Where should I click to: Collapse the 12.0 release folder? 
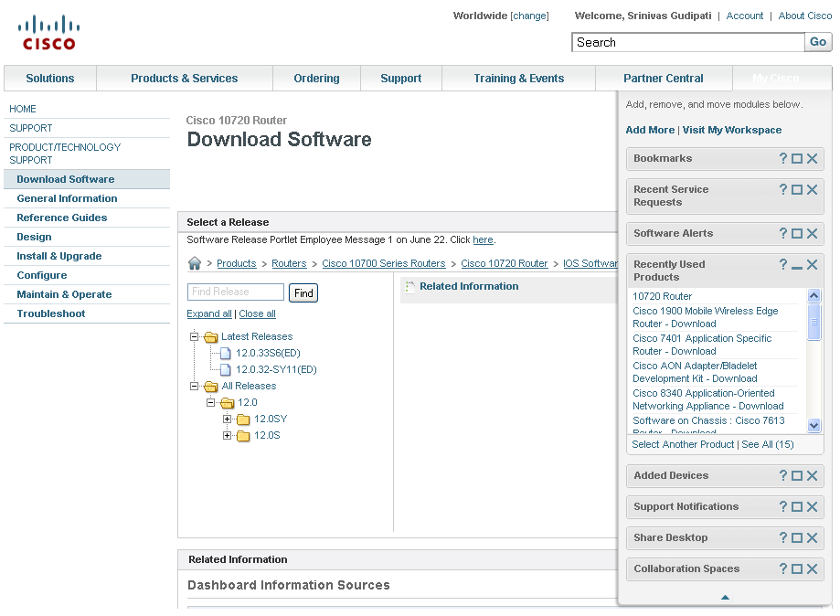tap(211, 402)
